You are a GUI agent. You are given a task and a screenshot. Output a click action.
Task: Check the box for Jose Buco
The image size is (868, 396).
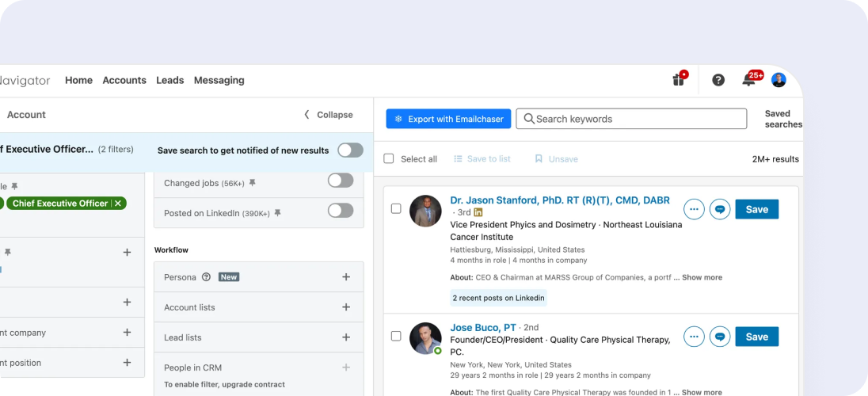[396, 336]
